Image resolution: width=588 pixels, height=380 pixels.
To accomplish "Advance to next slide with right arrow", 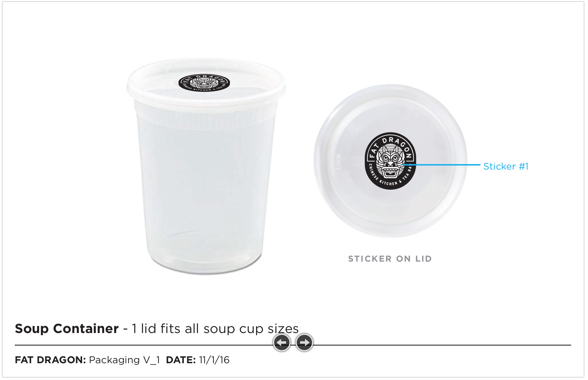I will [x=304, y=343].
